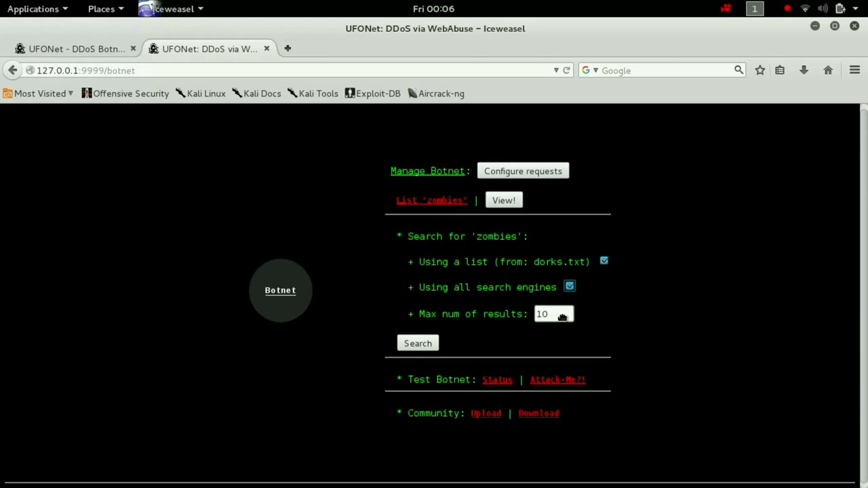Viewport: 868px width, 488px height.
Task: Open the Iceweasel application menu
Action: (x=172, y=9)
